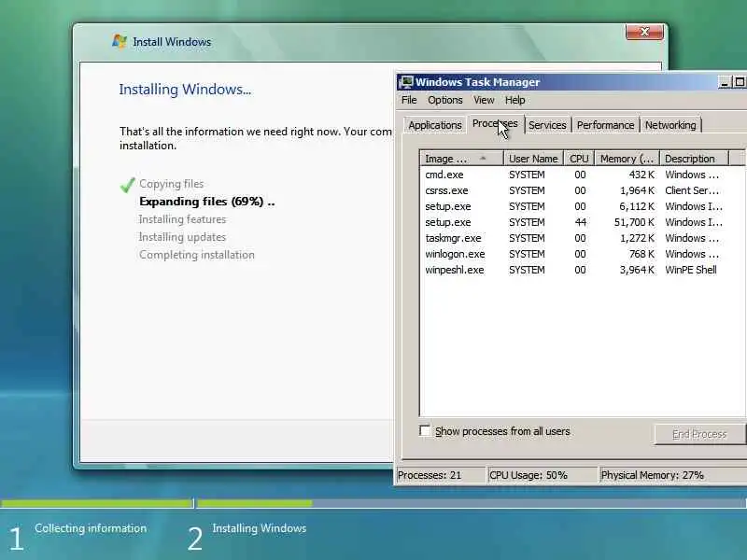Select setup.exe using 6,112 K memory
Image resolution: width=747 pixels, height=560 pixels.
point(581,206)
